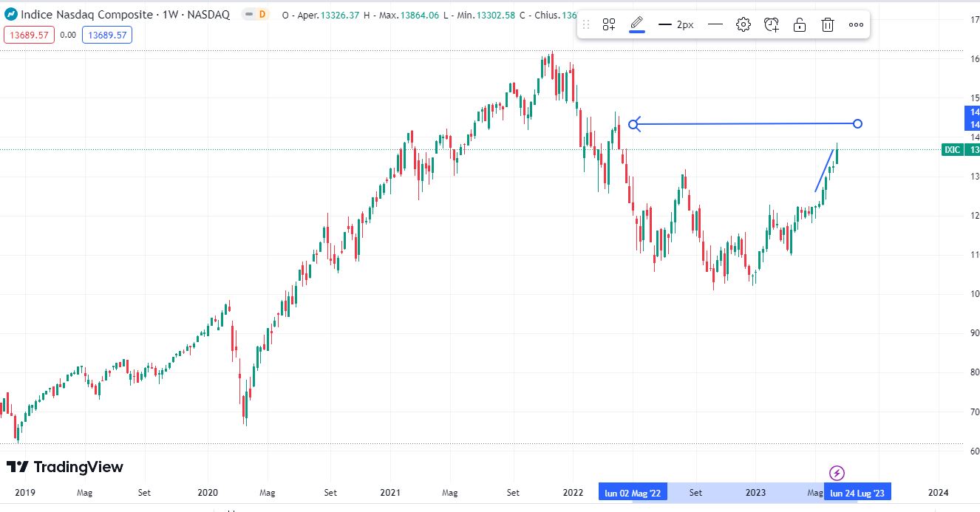Open drawing templates icon in floating toolbar
This screenshot has width=980, height=512.
609,25
